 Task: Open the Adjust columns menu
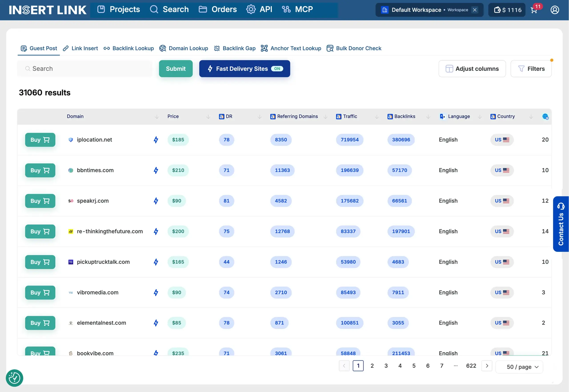click(472, 69)
